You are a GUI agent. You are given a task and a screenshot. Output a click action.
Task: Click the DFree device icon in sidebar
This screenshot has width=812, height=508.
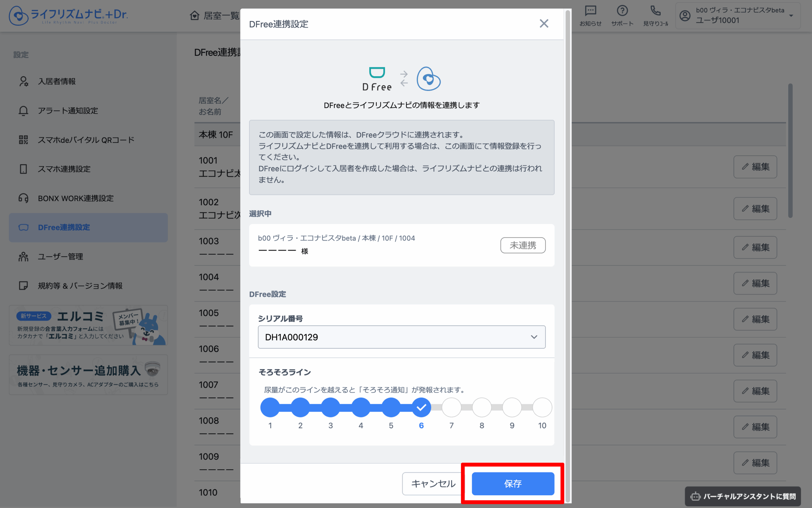click(x=23, y=228)
